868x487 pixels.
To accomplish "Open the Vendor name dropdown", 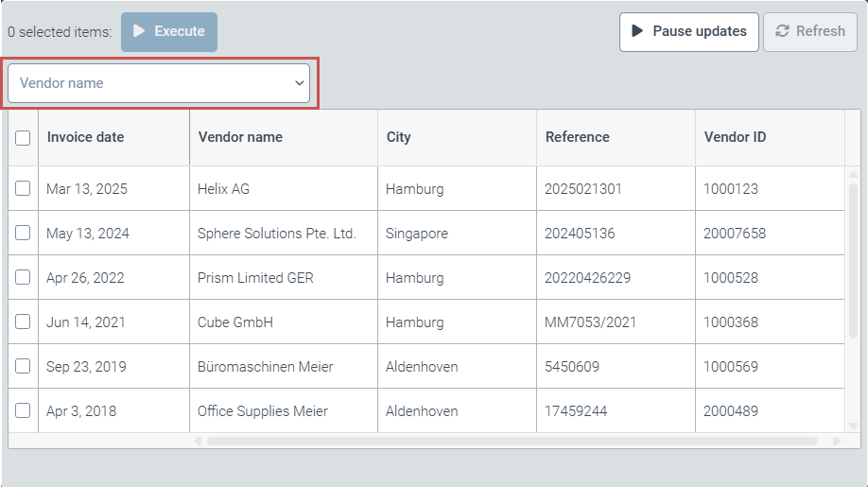I will pyautogui.click(x=159, y=83).
